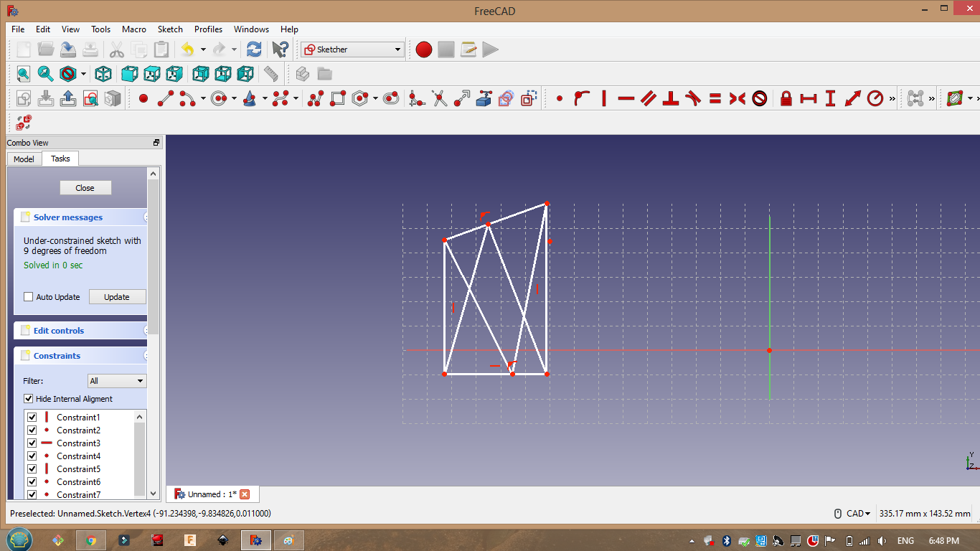Switch to isometric view cube icon
This screenshot has height=551, width=980.
click(x=103, y=73)
